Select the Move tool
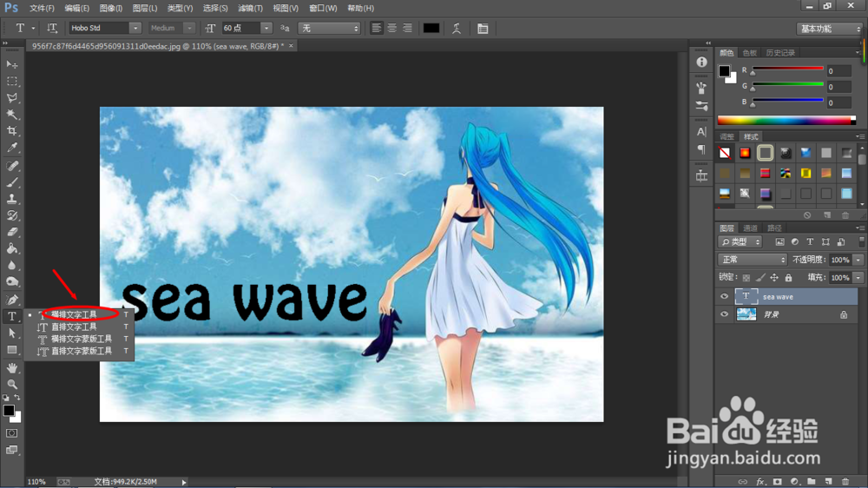 (11, 65)
